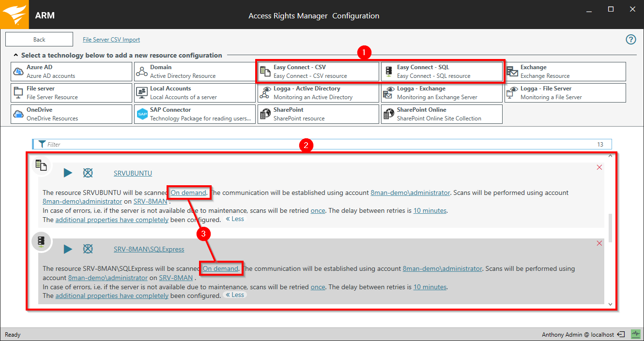Click the Back button
644x341 pixels.
(39, 40)
